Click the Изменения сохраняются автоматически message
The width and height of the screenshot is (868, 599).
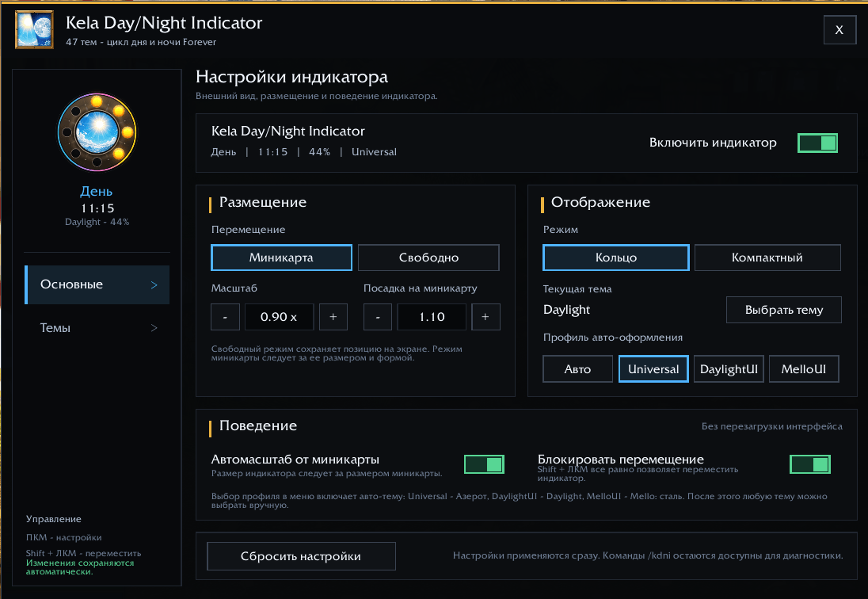coord(80,567)
